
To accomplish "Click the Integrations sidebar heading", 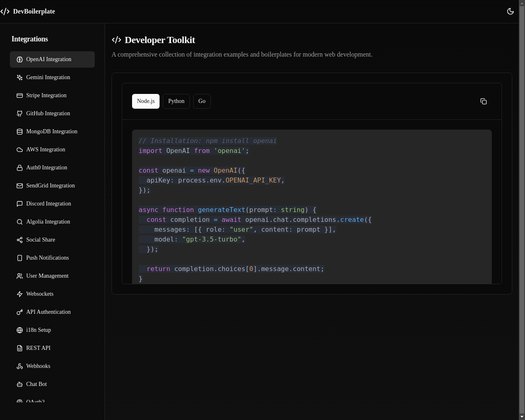I will click(x=30, y=39).
